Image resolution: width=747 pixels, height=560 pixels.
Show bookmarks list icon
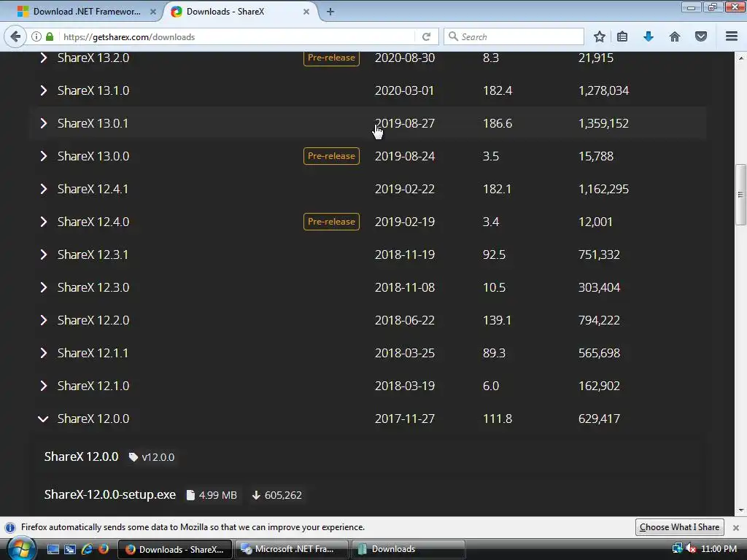(622, 36)
